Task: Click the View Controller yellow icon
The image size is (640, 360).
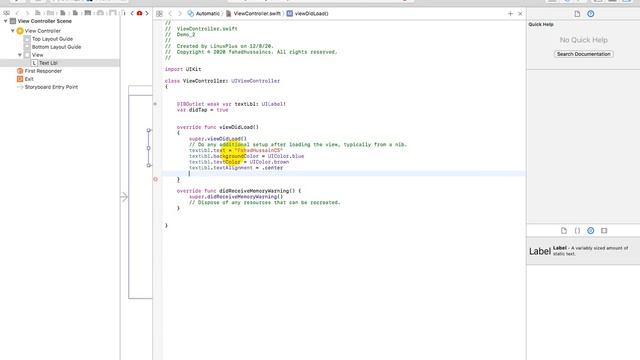Action: point(20,31)
